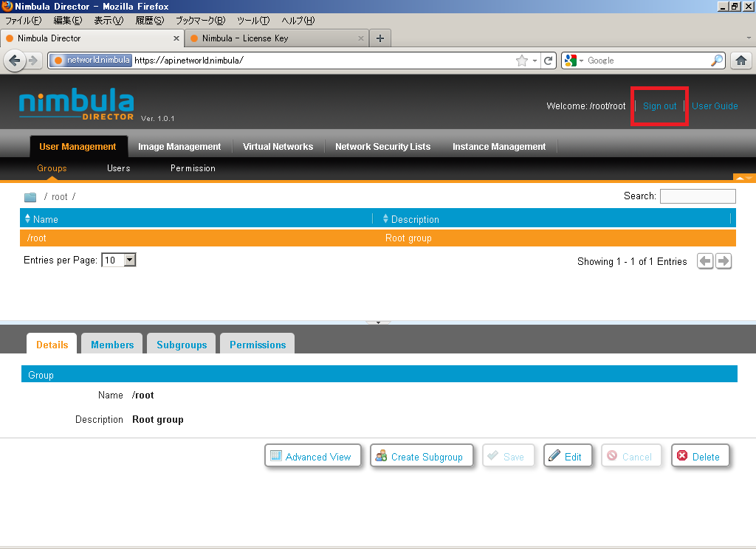This screenshot has height=549, width=756.
Task: Click 'Showing 1 - 1 of 1 Entries' text
Action: 632,261
